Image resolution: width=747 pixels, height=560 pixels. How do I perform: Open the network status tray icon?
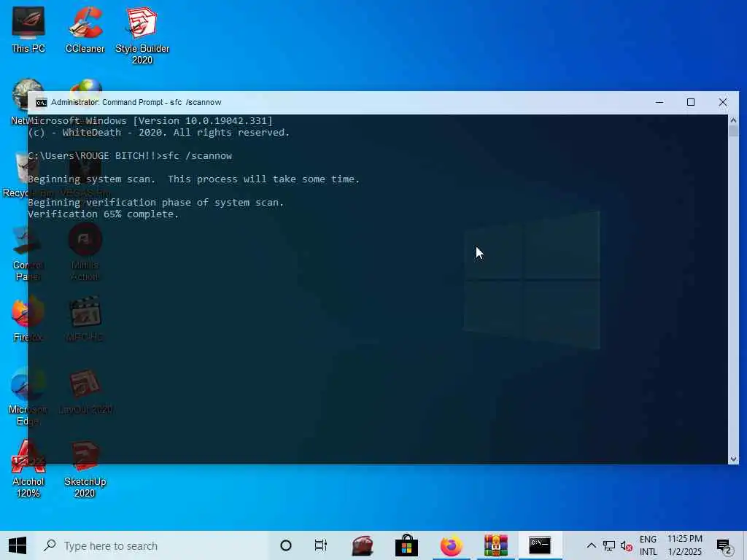pyautogui.click(x=608, y=545)
